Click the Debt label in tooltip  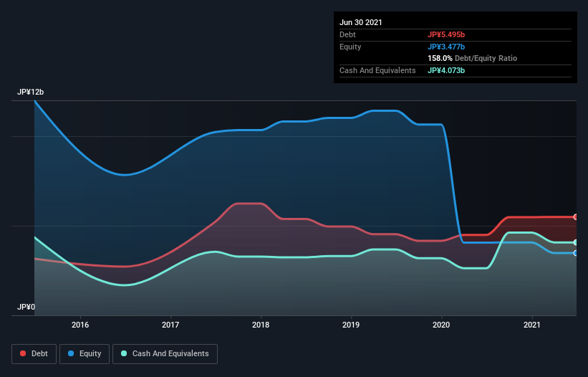(347, 34)
